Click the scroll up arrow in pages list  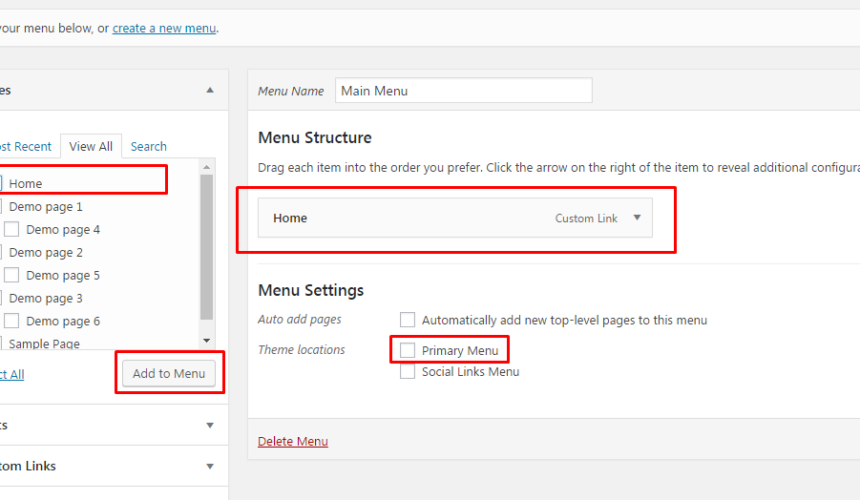[206, 167]
